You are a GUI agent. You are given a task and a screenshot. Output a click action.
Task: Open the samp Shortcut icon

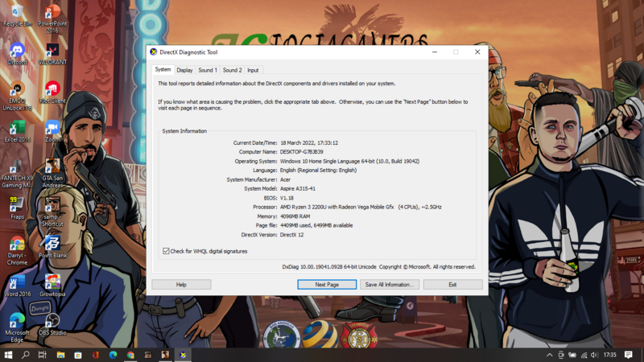pyautogui.click(x=52, y=212)
